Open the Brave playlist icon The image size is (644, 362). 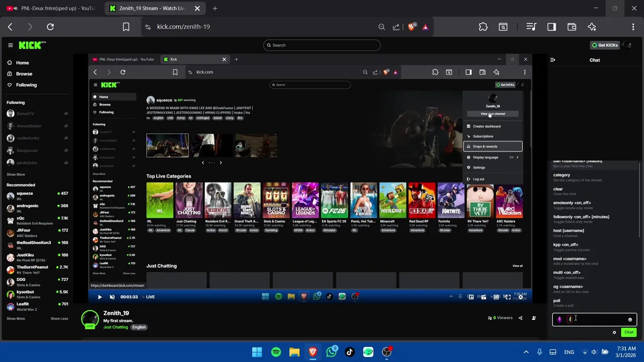(x=531, y=27)
